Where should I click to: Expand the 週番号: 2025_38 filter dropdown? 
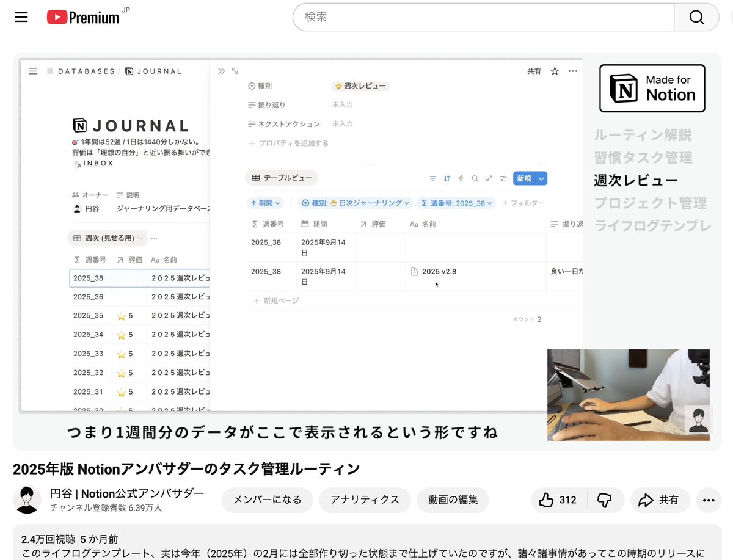point(456,202)
